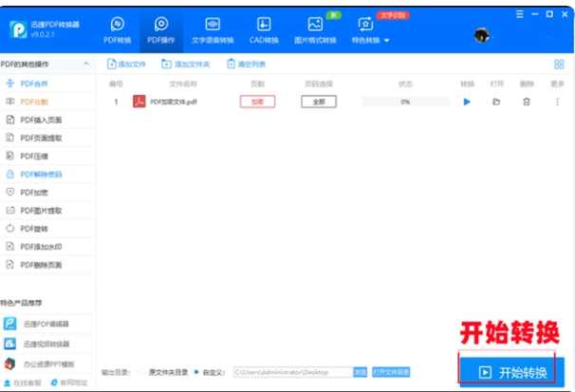Open the 图片格式转换 tab
The image size is (575, 392).
(315, 30)
